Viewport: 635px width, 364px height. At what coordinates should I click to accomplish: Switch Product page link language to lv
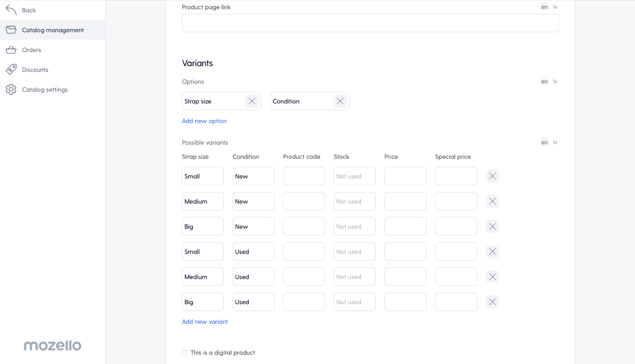pos(556,7)
